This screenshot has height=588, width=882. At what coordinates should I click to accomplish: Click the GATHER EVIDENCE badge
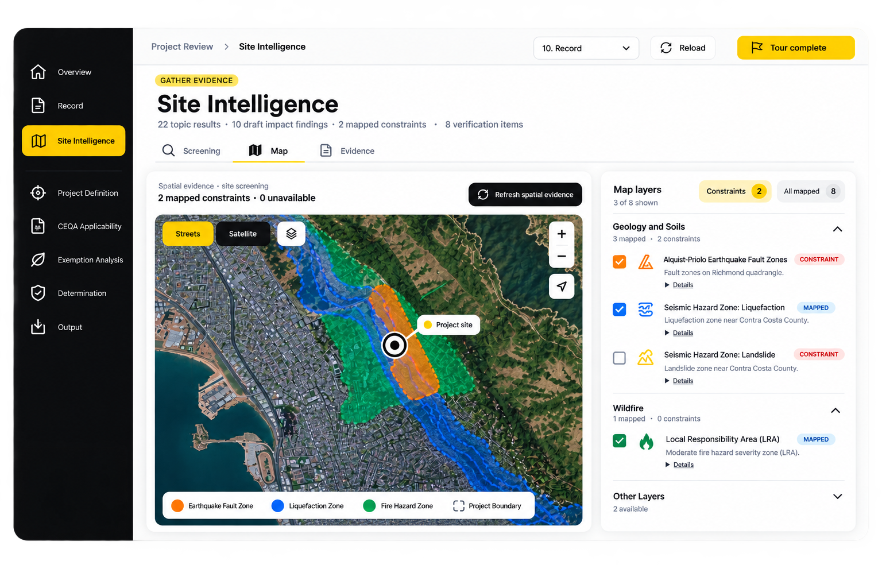tap(196, 80)
